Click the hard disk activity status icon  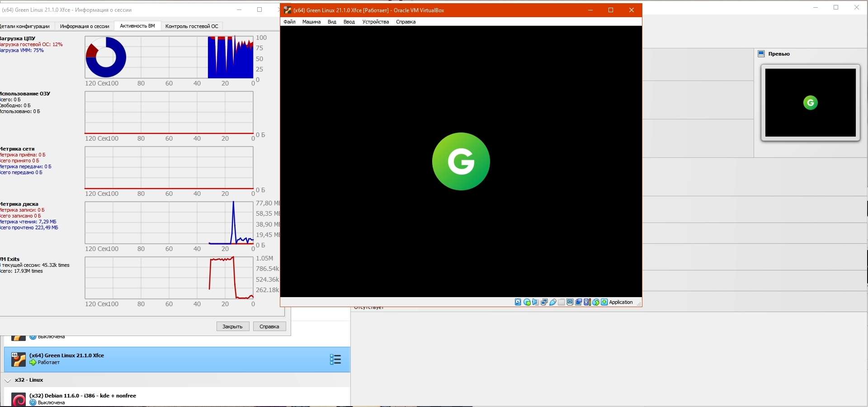[x=518, y=302]
